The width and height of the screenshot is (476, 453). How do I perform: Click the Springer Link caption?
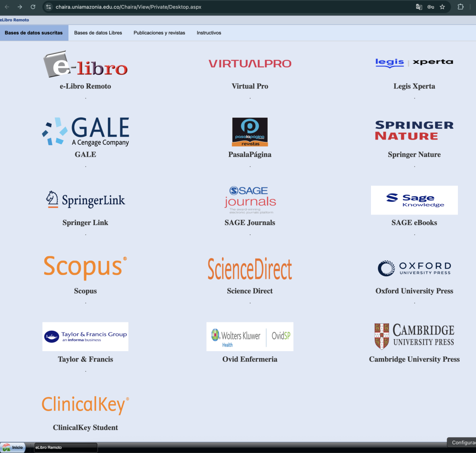[x=86, y=223]
